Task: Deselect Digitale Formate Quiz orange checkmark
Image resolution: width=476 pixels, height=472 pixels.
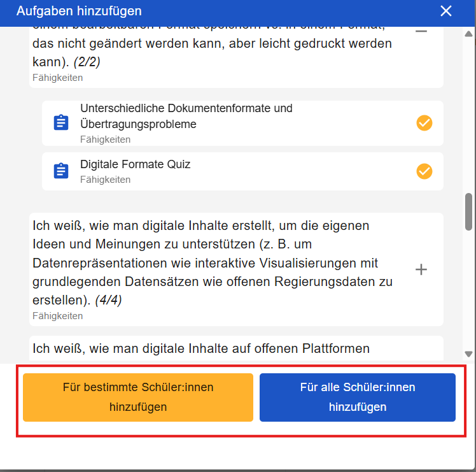Action: point(424,171)
